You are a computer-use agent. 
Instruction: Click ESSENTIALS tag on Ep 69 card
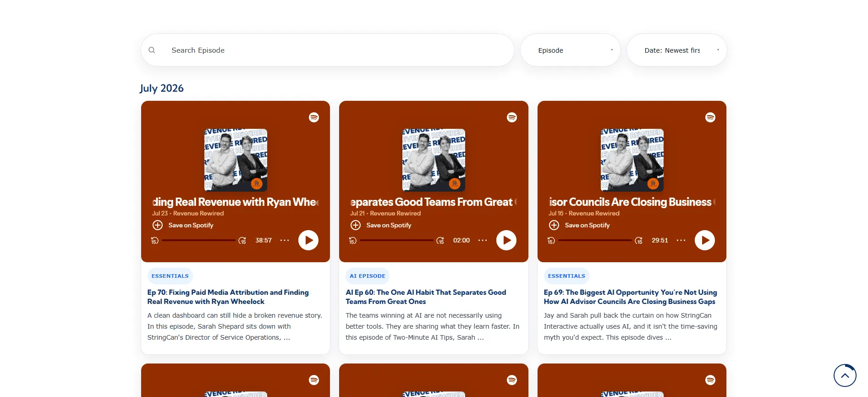(566, 276)
